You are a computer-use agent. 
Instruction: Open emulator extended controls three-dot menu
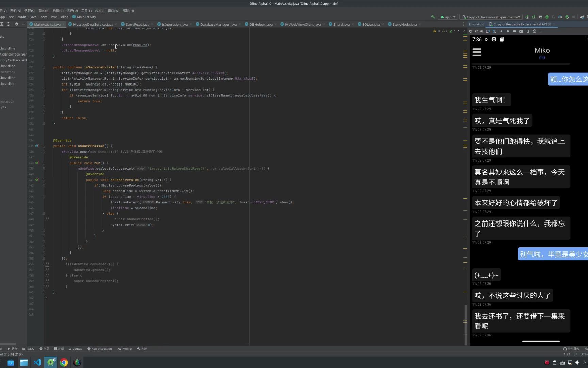tap(541, 31)
